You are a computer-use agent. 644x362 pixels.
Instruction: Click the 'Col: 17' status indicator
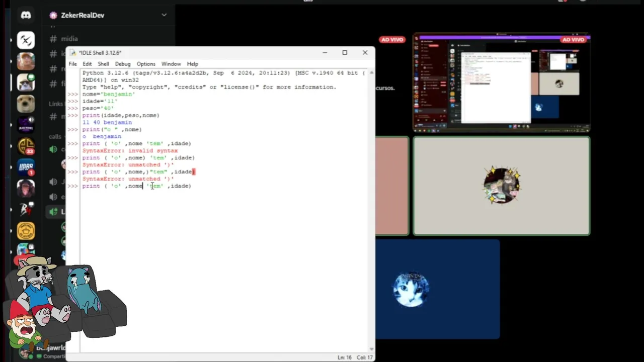click(x=365, y=357)
